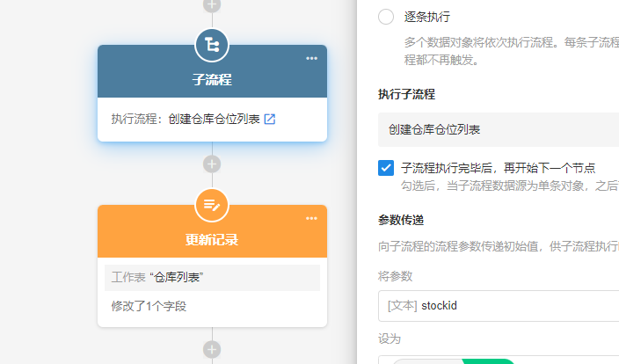This screenshot has width=619, height=364.
Task: Uncheck 子流程执行完毕后，再开始下一个节点 checkbox
Action: point(386,168)
